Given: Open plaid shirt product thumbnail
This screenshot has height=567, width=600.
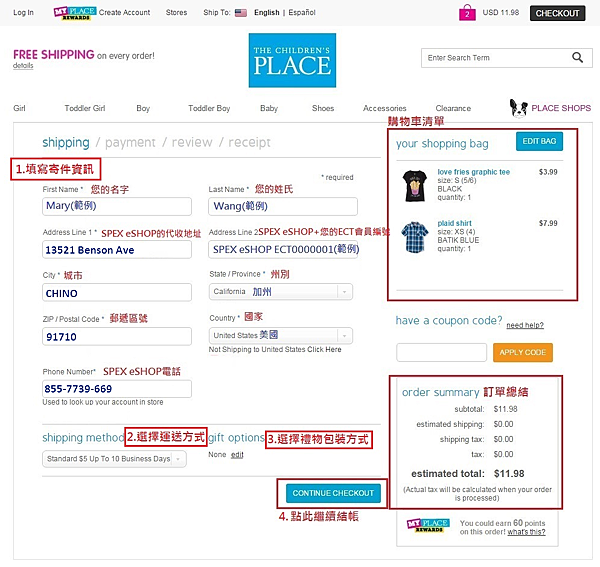Looking at the screenshot, I should [415, 237].
